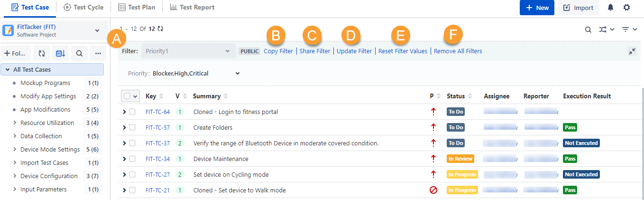Click the folder sort icon
The height and width of the screenshot is (200, 644).
[x=60, y=54]
